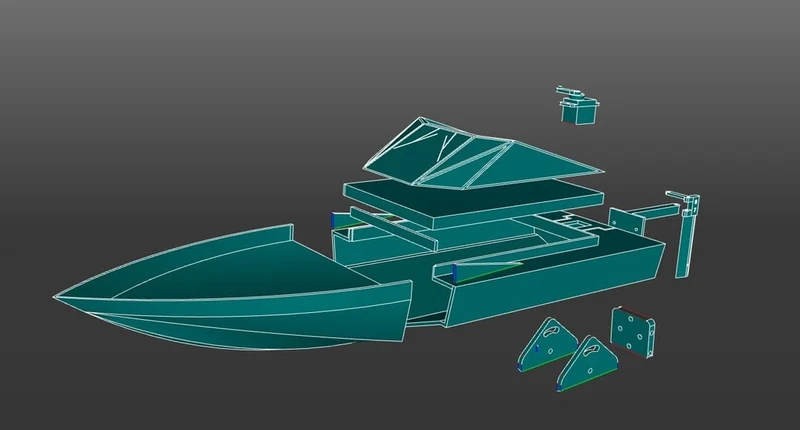800x430 pixels.
Task: Select the right triangular bracket
Action: (588, 364)
